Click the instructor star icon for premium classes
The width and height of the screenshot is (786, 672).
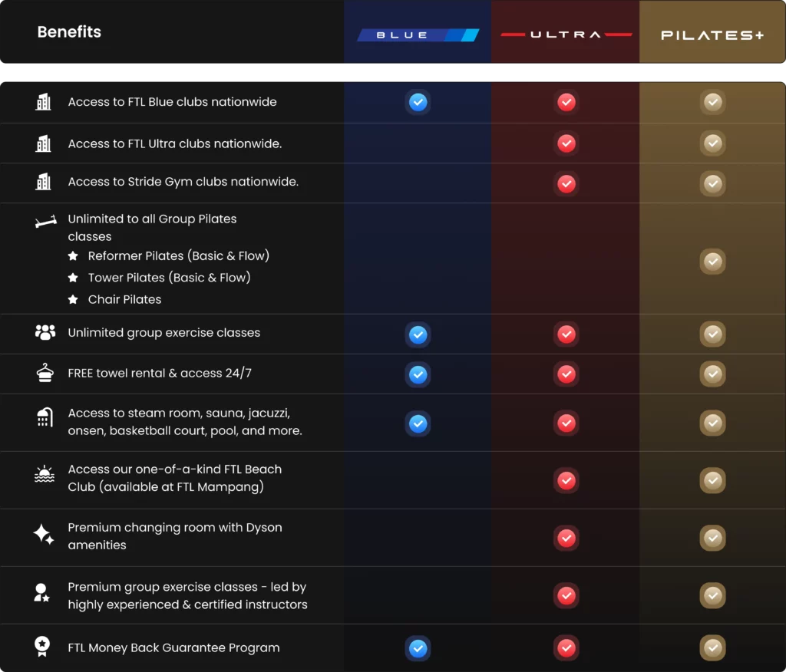click(x=42, y=593)
